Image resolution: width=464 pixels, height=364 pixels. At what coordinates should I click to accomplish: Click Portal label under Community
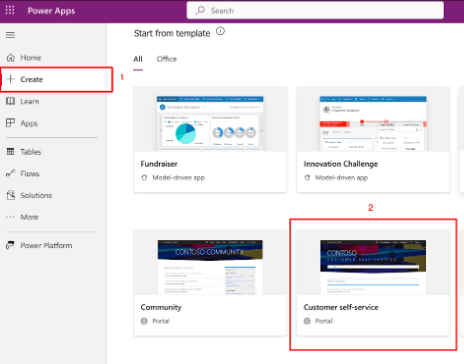161,321
